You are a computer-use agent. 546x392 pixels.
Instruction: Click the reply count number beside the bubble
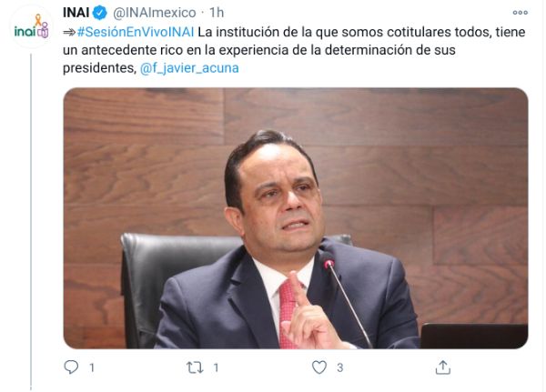[92, 367]
